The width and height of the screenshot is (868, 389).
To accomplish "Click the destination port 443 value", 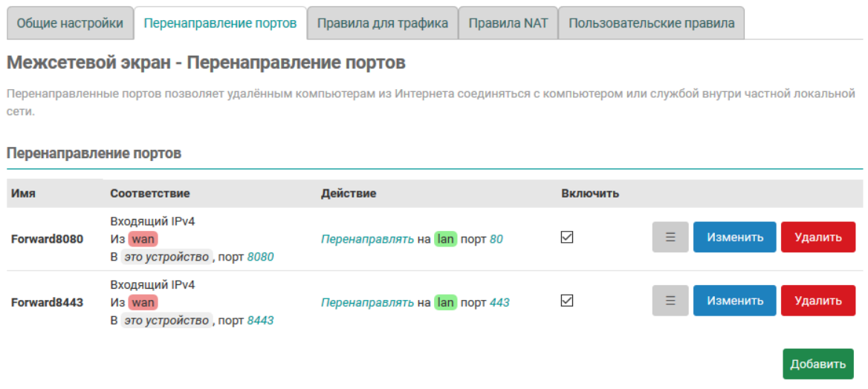I will click(x=499, y=302).
